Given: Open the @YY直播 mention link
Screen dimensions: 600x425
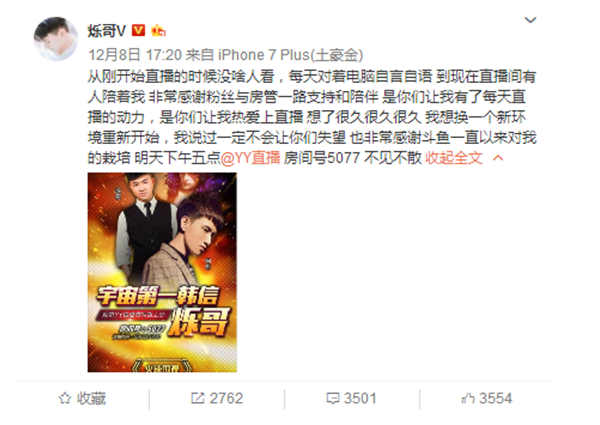Looking at the screenshot, I should pyautogui.click(x=250, y=158).
